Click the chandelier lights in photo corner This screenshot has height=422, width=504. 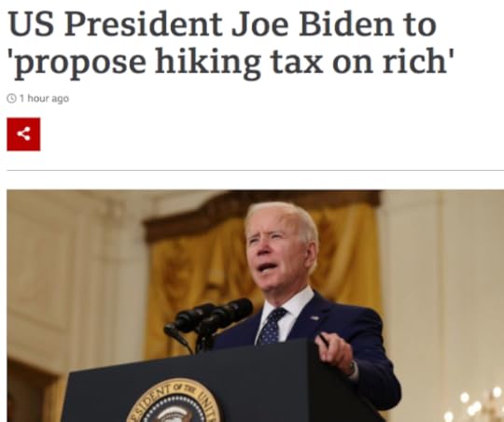pyautogui.click(x=478, y=405)
